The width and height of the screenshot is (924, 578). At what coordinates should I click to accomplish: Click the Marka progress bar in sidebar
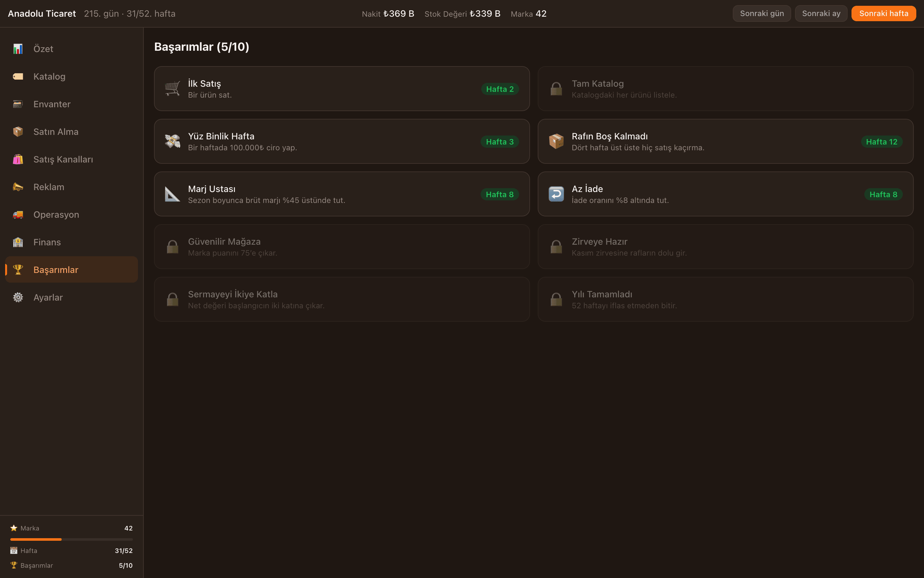72,539
